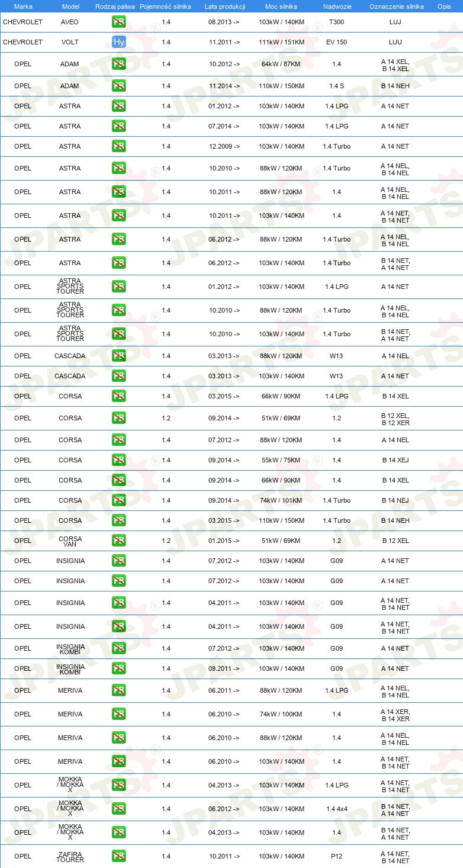Click fuel icon in Corsa 74kW row
The width and height of the screenshot is (463, 868).
(x=119, y=500)
